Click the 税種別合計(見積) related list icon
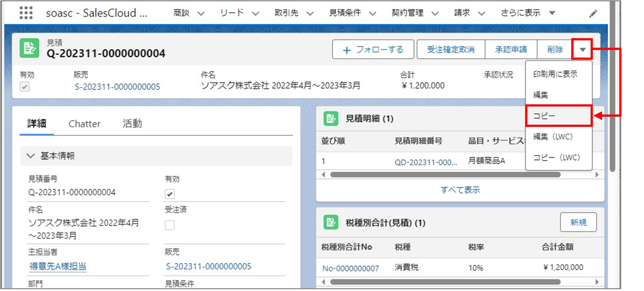Image resolution: width=644 pixels, height=291 pixels. [331, 222]
